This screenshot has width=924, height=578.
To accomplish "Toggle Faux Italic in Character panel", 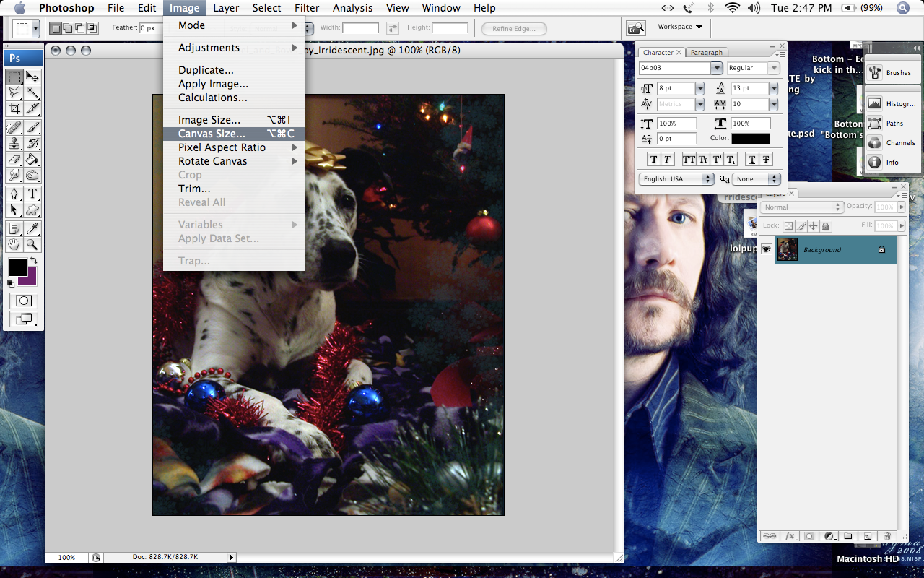I will (667, 160).
